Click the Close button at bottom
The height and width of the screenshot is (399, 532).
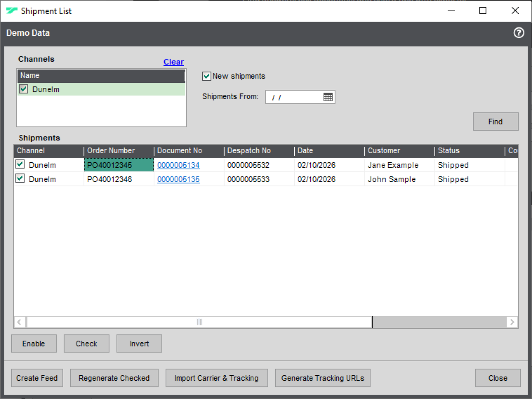tap(498, 378)
